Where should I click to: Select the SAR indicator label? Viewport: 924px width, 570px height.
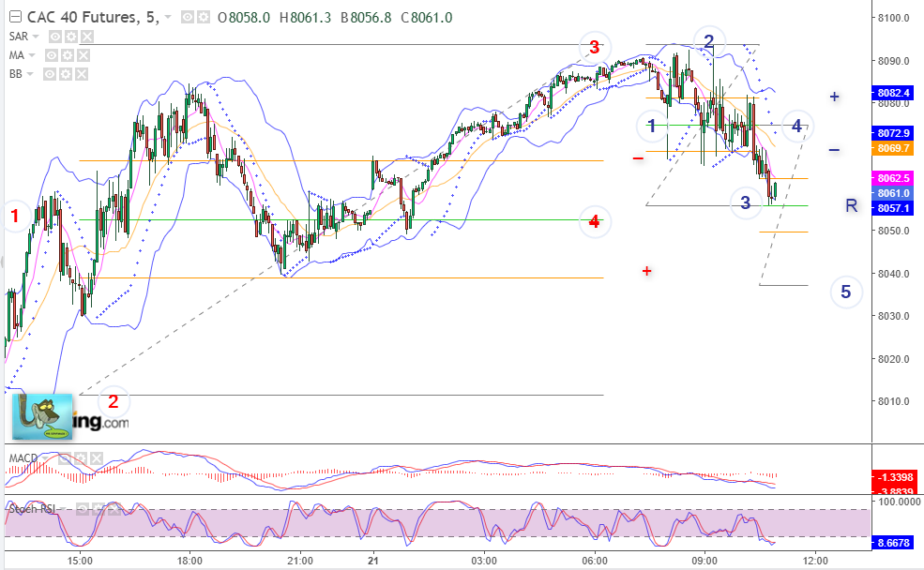[x=18, y=37]
